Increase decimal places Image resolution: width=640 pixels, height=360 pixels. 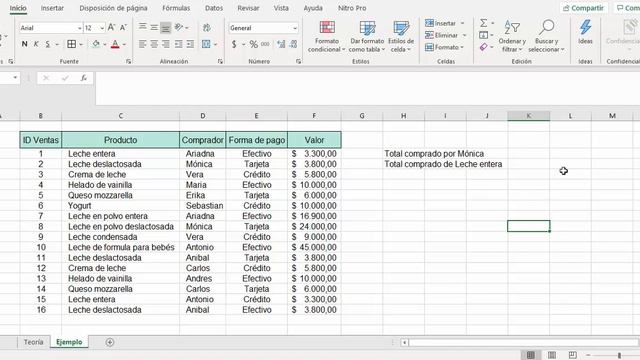pos(281,44)
